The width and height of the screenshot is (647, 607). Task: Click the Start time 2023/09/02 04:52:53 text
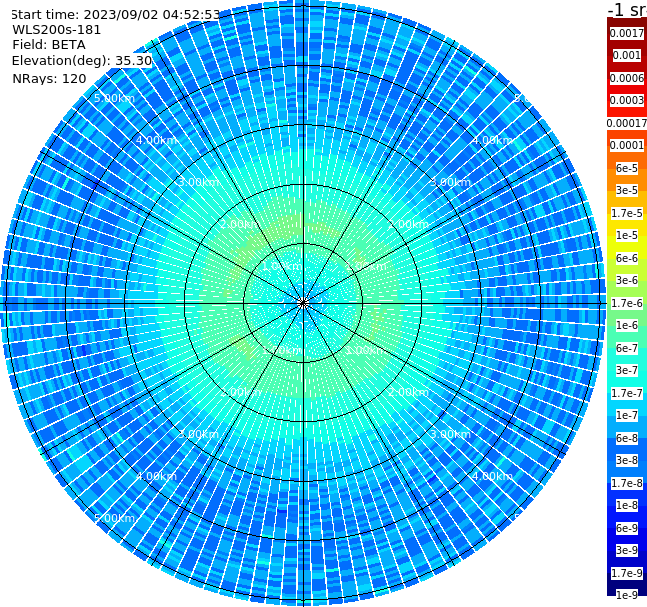[115, 14]
